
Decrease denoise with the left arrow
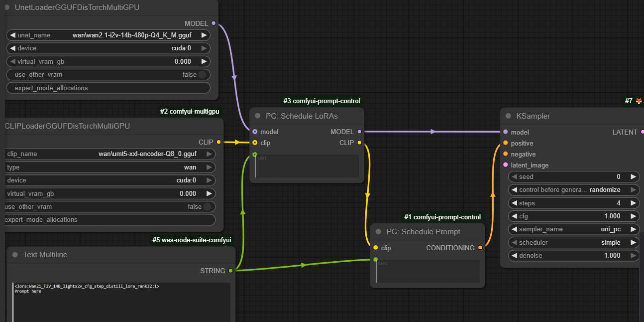pos(515,256)
